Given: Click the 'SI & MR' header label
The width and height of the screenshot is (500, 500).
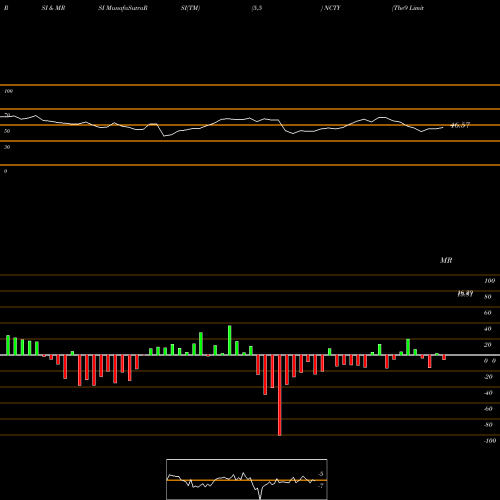Looking at the screenshot, I should [x=53, y=8].
